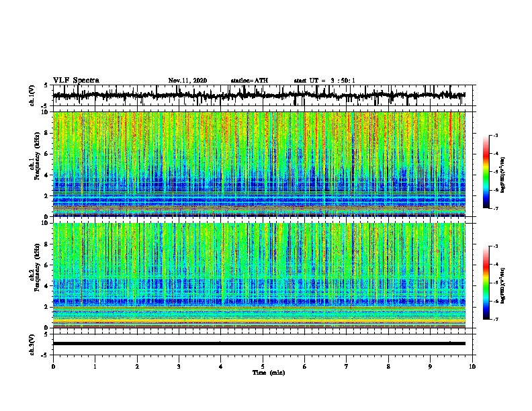Click ch.1 frequency tick label '8'
This screenshot has height=411, width=532.
click(x=47, y=133)
